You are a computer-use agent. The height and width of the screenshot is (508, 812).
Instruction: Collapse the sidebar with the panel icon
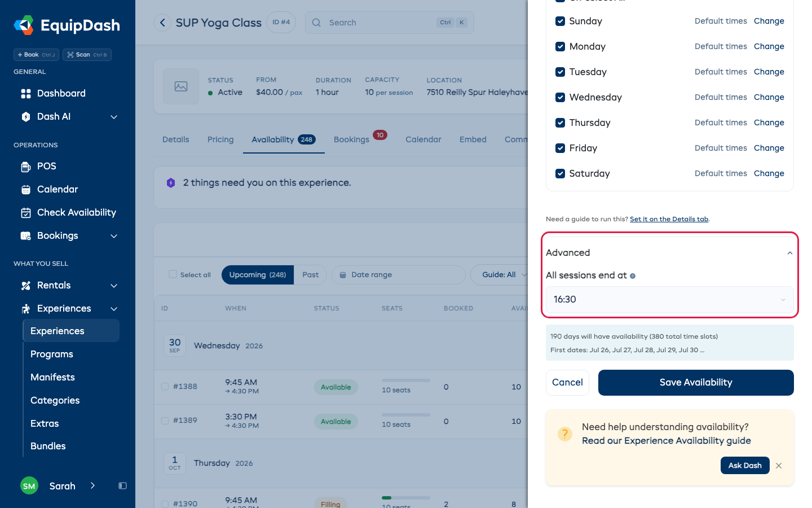(x=122, y=486)
